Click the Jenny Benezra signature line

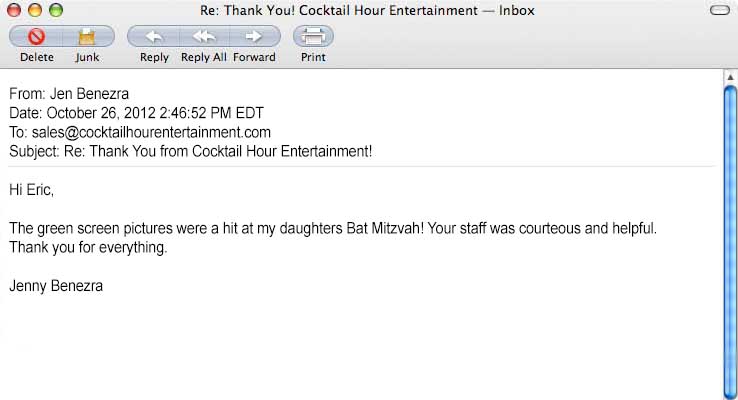tap(56, 286)
